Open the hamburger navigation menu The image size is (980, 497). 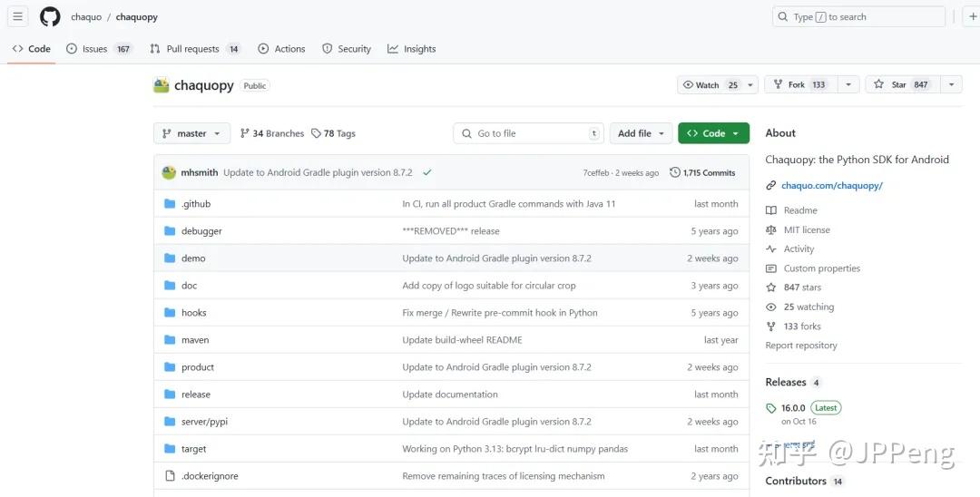(17, 16)
